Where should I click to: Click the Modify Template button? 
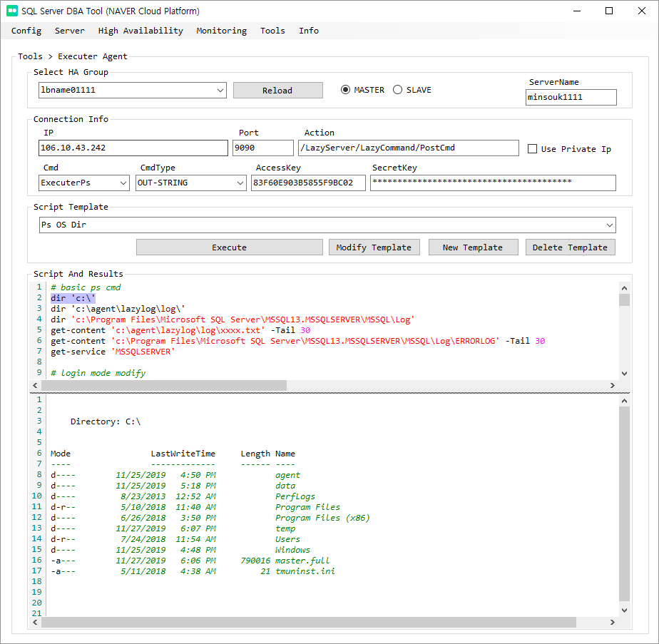coord(374,247)
